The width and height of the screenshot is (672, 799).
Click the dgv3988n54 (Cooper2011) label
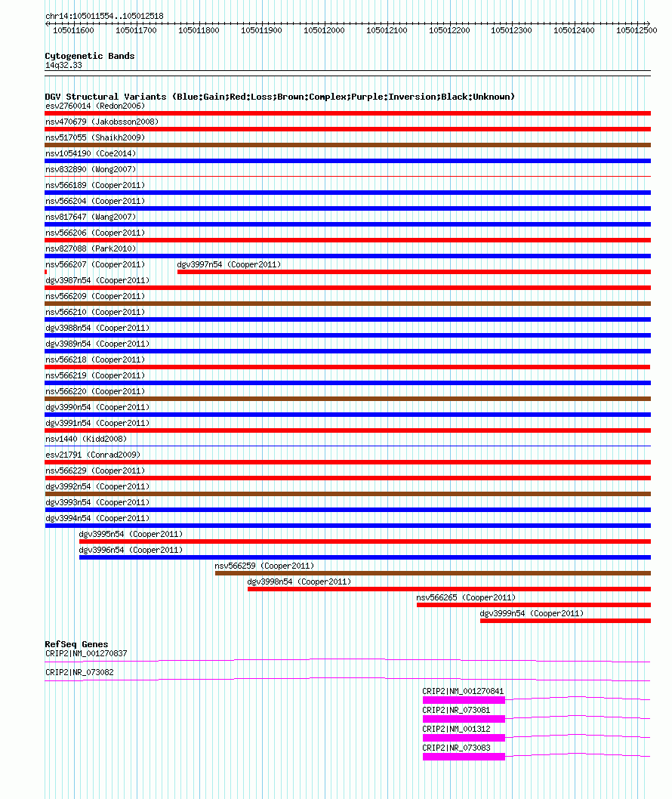pyautogui.click(x=97, y=328)
